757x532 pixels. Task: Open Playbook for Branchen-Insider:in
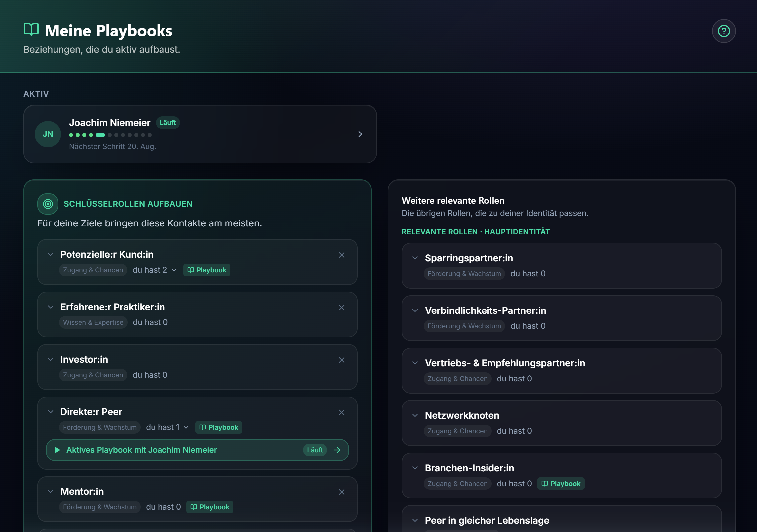(x=561, y=484)
